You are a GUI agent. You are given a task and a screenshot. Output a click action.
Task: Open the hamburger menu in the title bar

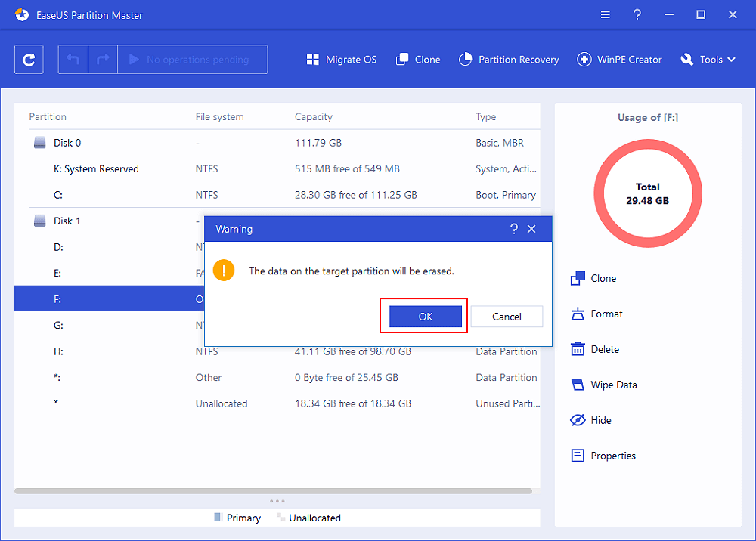605,15
